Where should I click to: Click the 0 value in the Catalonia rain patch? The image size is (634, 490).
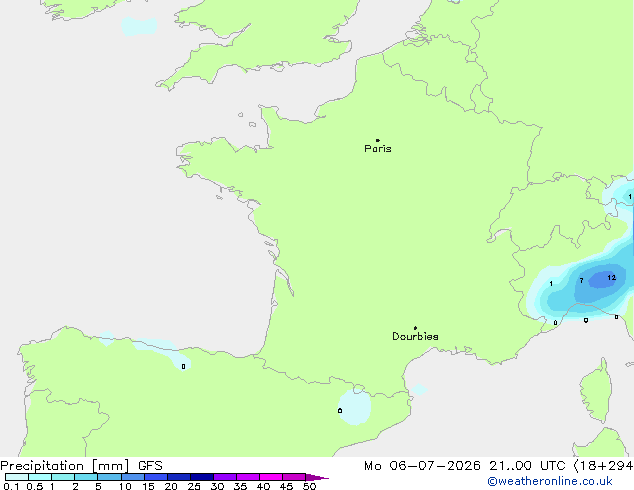point(340,410)
